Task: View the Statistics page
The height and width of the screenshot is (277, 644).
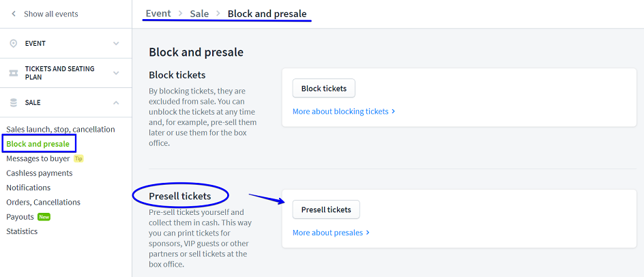Action: tap(22, 231)
